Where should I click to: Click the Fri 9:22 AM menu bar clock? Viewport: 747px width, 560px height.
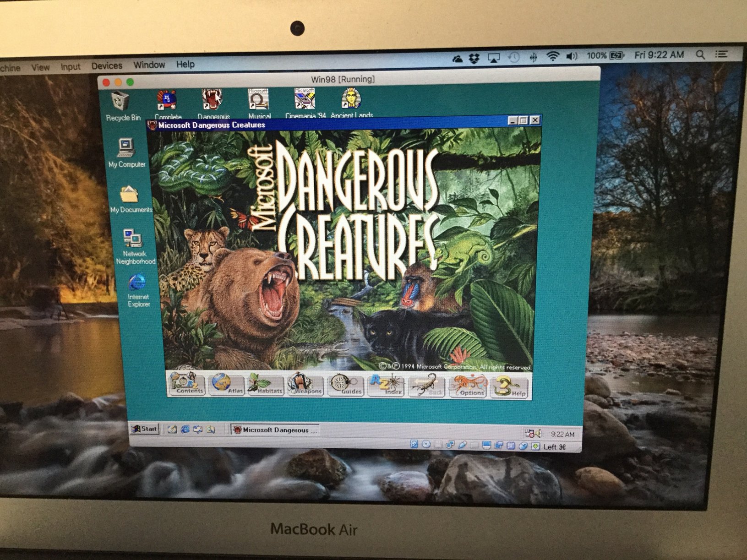pyautogui.click(x=659, y=55)
